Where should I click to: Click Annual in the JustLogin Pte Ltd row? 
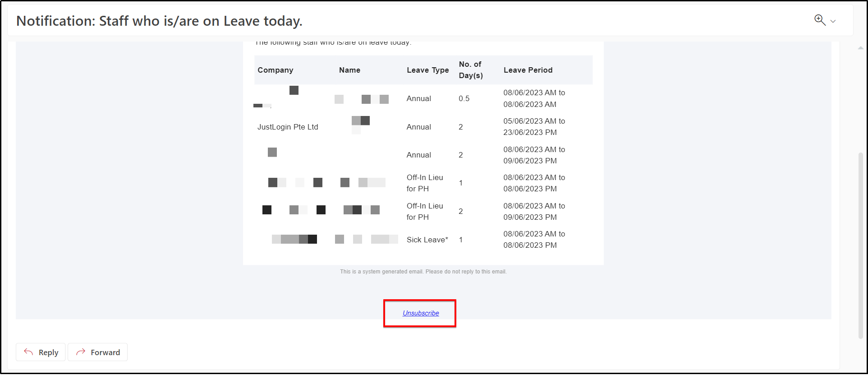point(419,127)
